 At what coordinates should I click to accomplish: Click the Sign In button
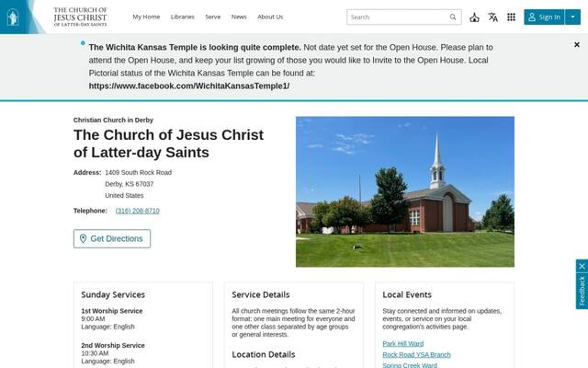[x=544, y=17]
